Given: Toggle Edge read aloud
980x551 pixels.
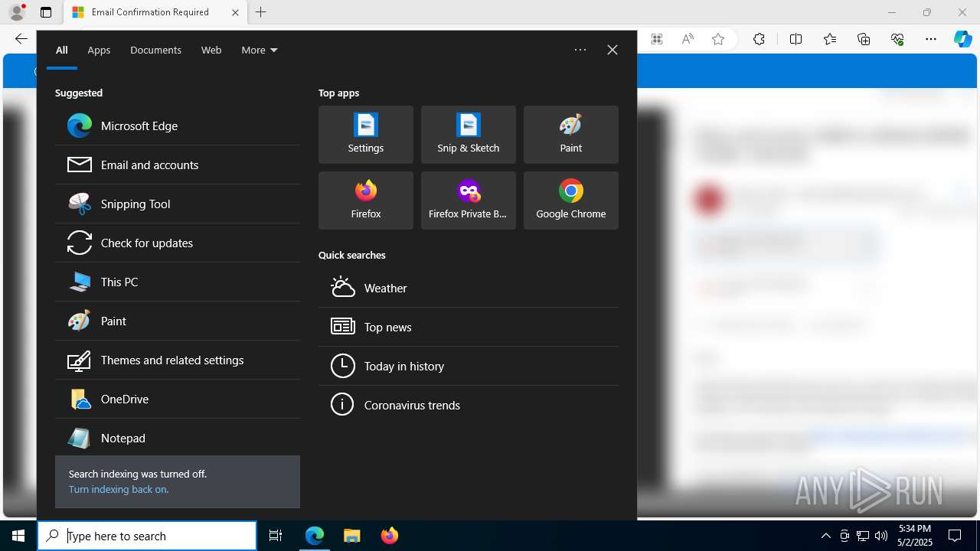Looking at the screenshot, I should tap(688, 39).
